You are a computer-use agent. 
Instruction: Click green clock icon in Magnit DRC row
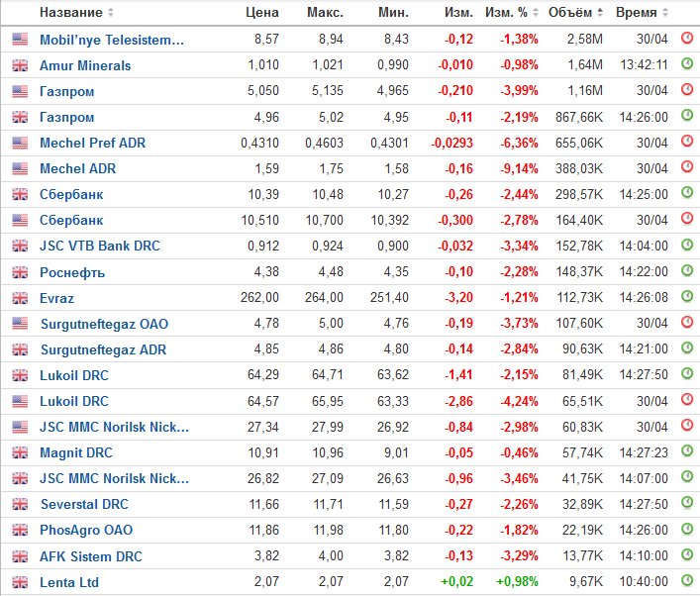[x=687, y=450]
